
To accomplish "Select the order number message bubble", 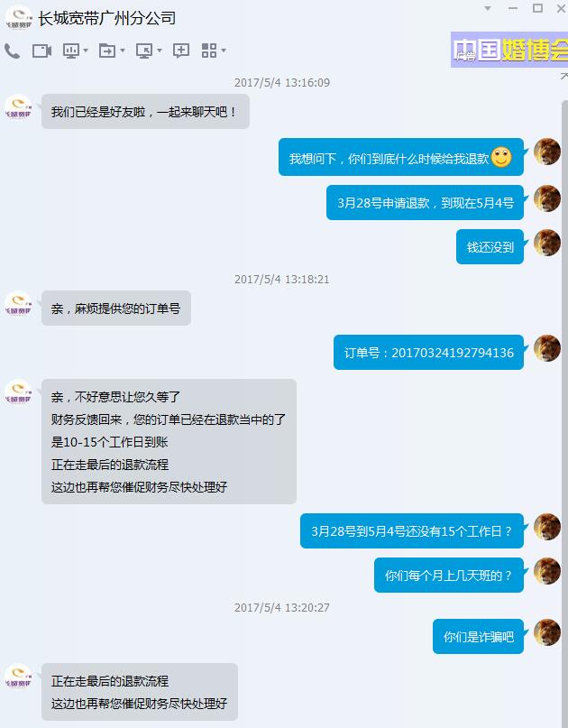I will (428, 353).
